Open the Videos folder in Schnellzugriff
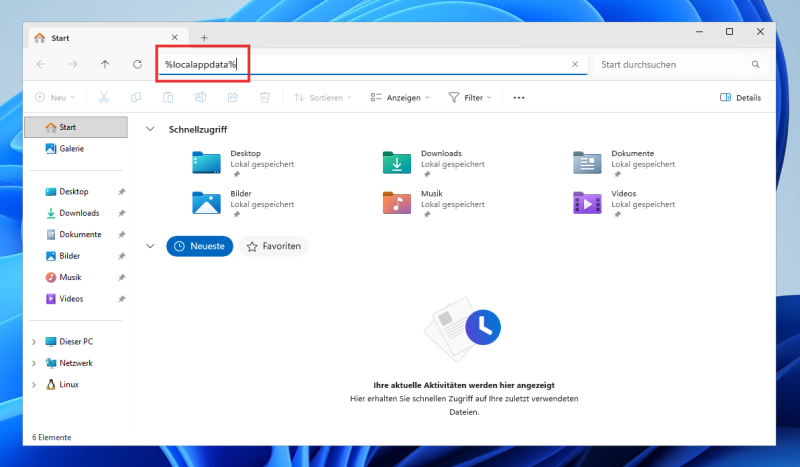The image size is (800, 467). point(587,202)
